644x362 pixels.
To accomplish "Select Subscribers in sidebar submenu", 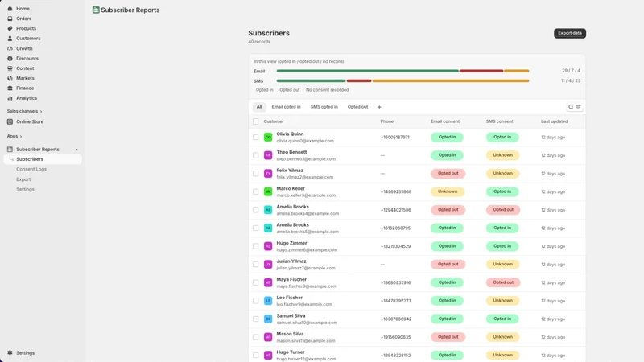I will [43, 159].
